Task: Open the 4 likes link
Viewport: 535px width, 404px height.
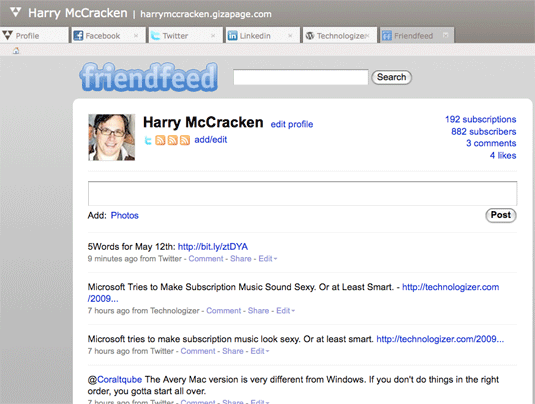Action: 503,155
